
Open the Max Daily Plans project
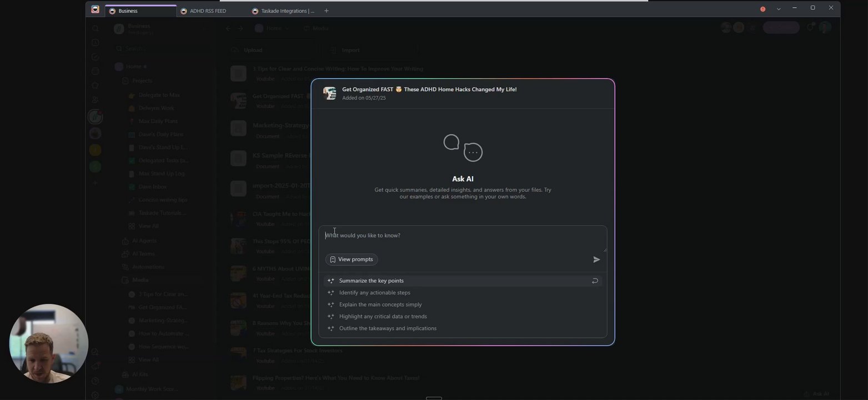pyautogui.click(x=158, y=121)
